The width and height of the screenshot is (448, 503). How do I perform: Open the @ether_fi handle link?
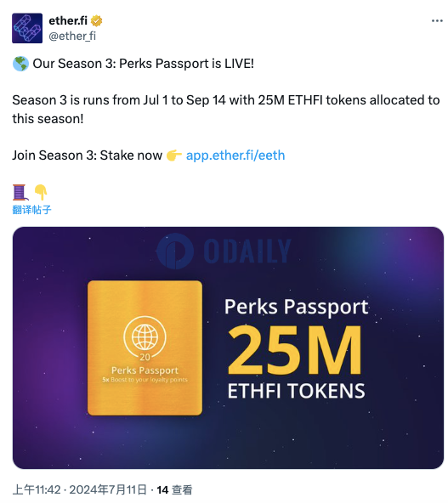(x=72, y=36)
